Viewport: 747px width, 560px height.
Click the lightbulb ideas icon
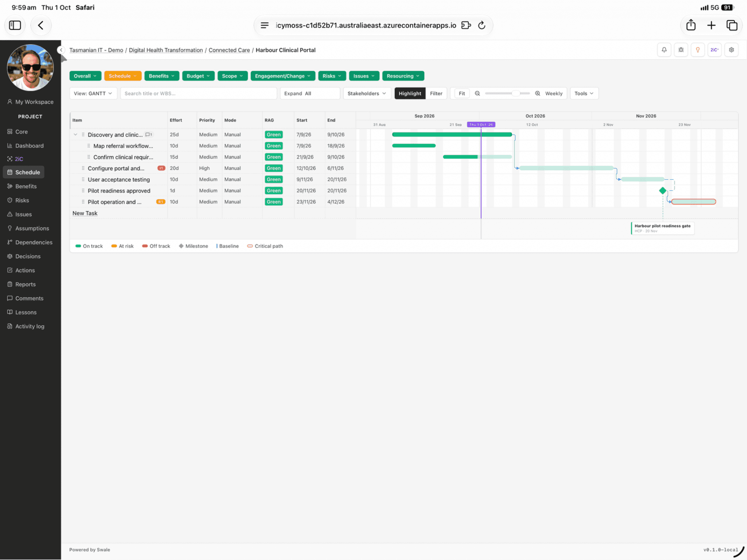click(x=698, y=50)
